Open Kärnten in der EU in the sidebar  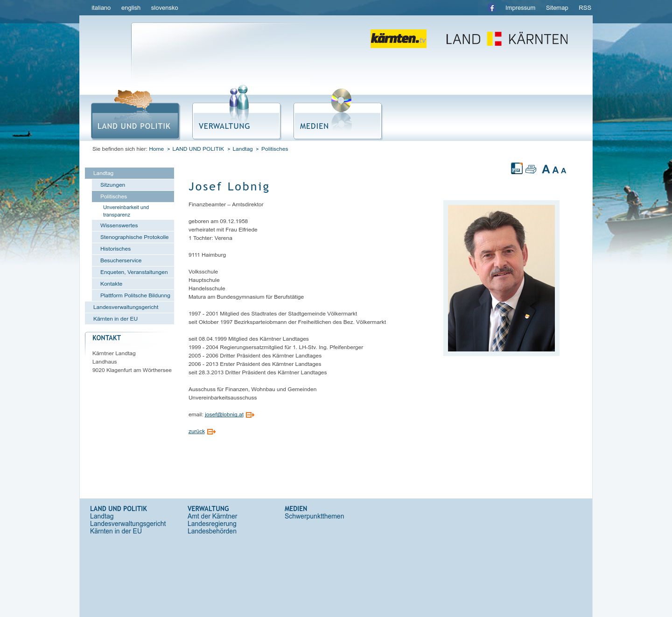point(129,319)
